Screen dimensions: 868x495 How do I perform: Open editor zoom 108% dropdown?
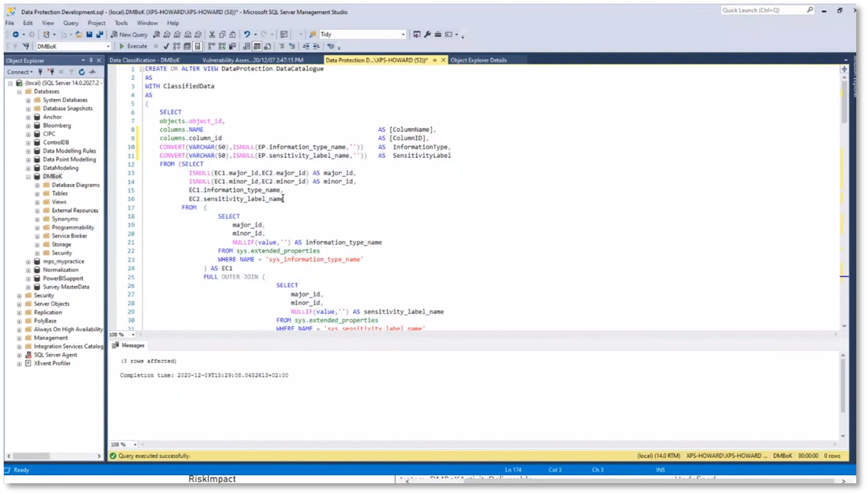(134, 334)
